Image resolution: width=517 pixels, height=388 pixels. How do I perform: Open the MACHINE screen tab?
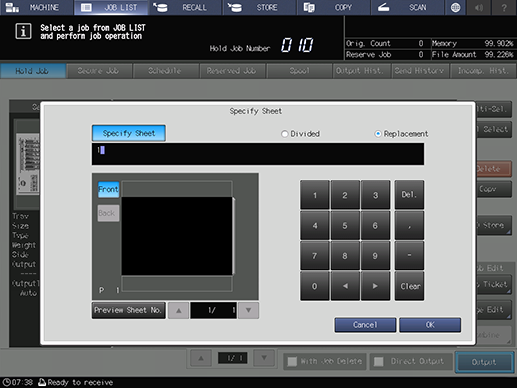(37, 7)
